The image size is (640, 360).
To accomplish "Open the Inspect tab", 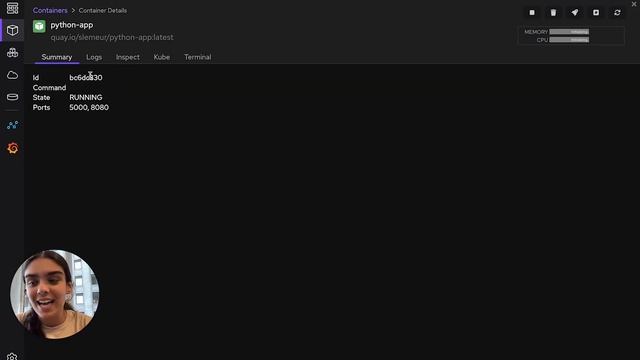I will [128, 57].
